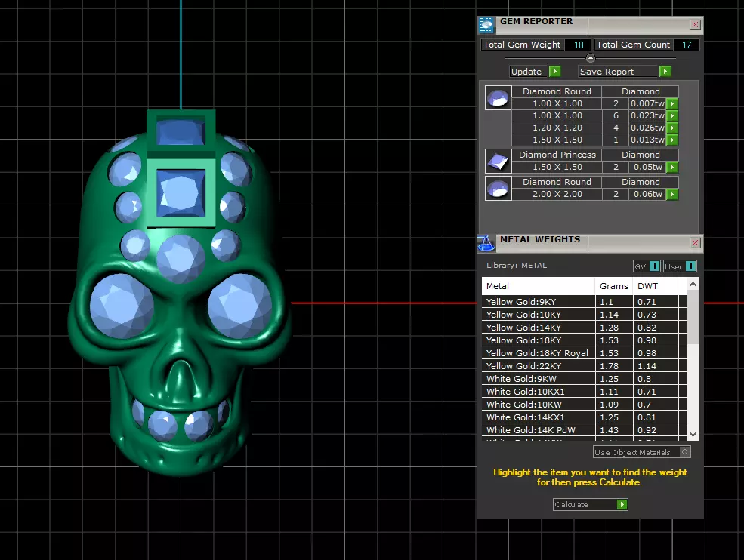Click the DWT column header
This screenshot has width=744, height=560.
click(x=656, y=286)
